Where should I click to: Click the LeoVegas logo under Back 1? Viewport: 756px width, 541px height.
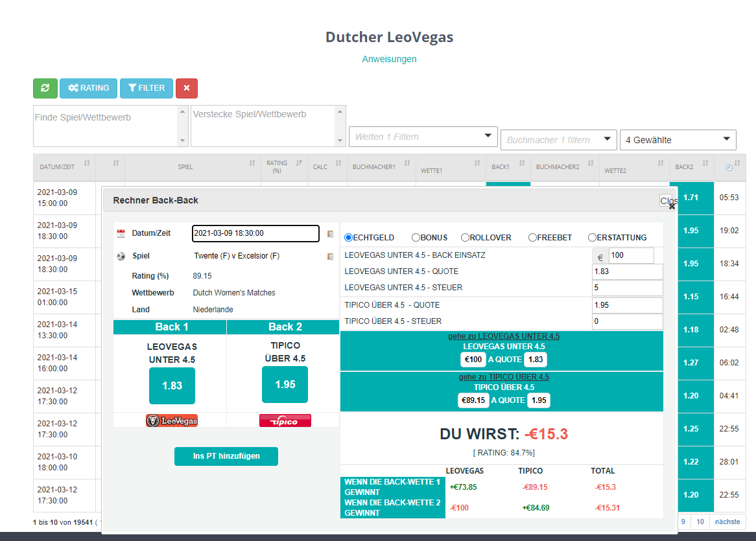pos(172,420)
